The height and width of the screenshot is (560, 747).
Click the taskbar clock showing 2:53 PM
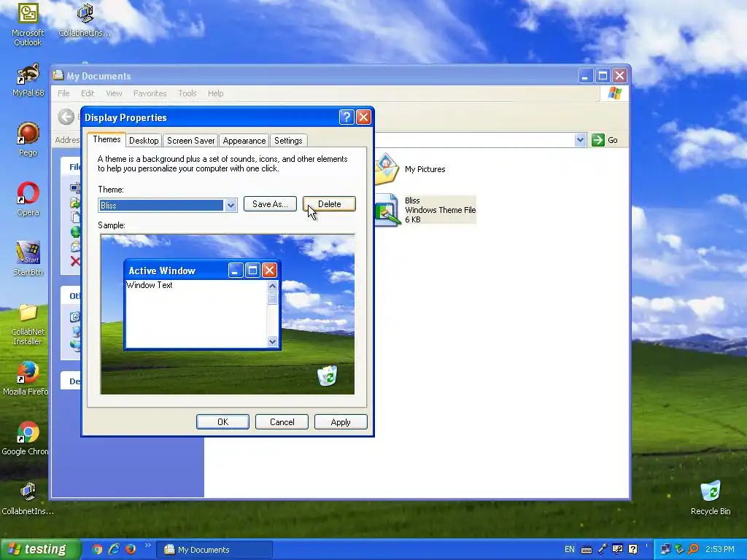pyautogui.click(x=719, y=550)
